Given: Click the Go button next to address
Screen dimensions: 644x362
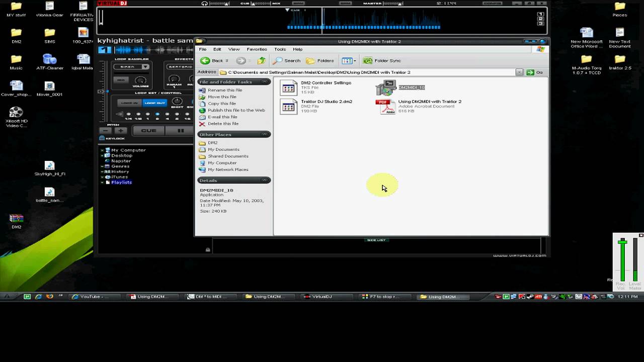Looking at the screenshot, I should click(534, 72).
